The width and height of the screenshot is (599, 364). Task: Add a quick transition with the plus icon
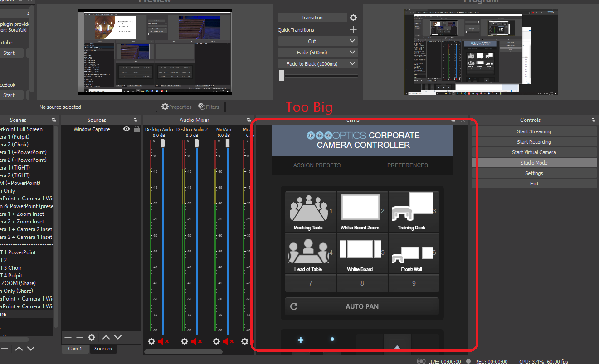tap(353, 30)
